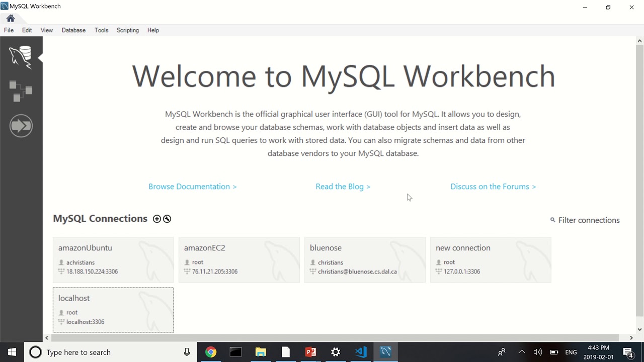Open the File menu
The image size is (644, 362).
(9, 30)
